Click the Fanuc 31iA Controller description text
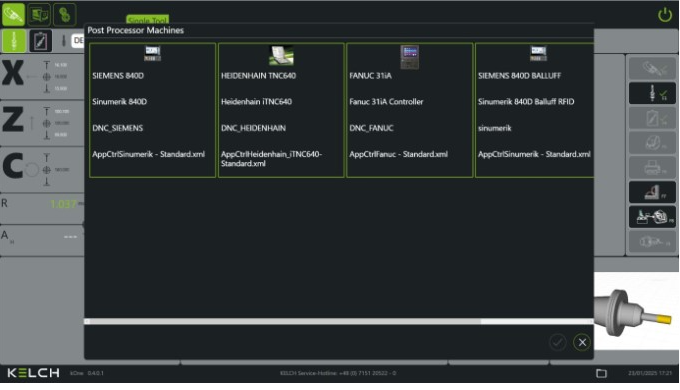 pyautogui.click(x=386, y=102)
